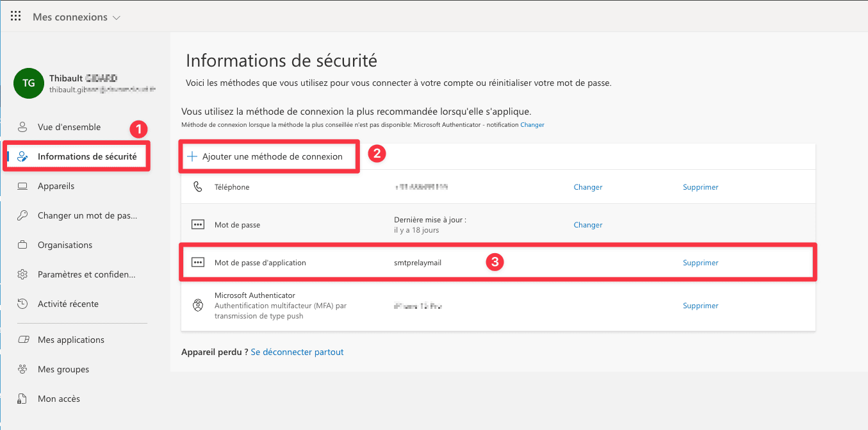Open Mes applications in the sidebar

(71, 340)
